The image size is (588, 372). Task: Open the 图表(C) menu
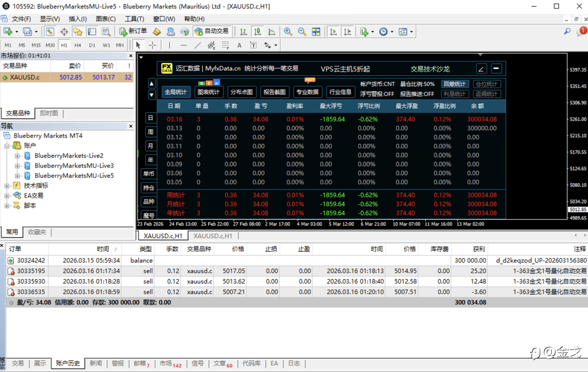coord(106,19)
